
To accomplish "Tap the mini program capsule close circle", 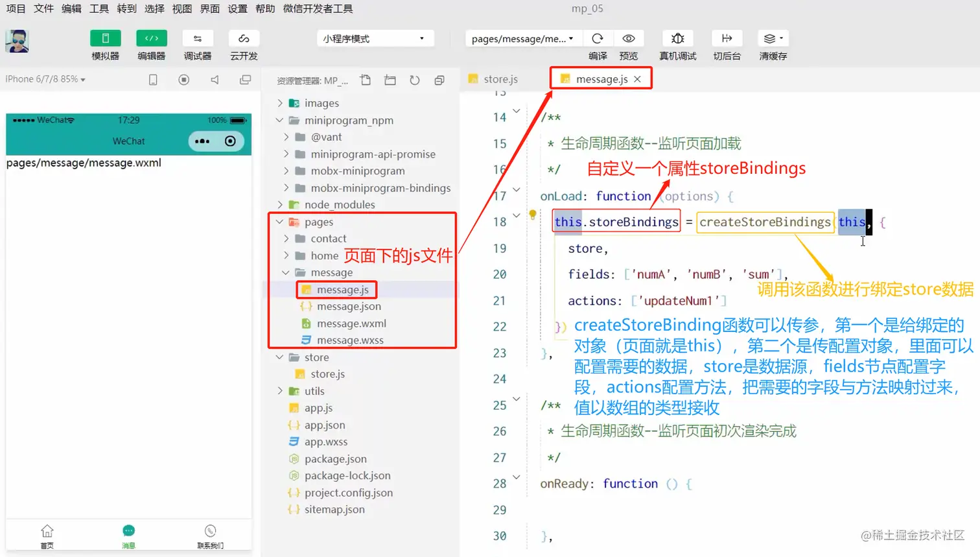I will pyautogui.click(x=230, y=141).
